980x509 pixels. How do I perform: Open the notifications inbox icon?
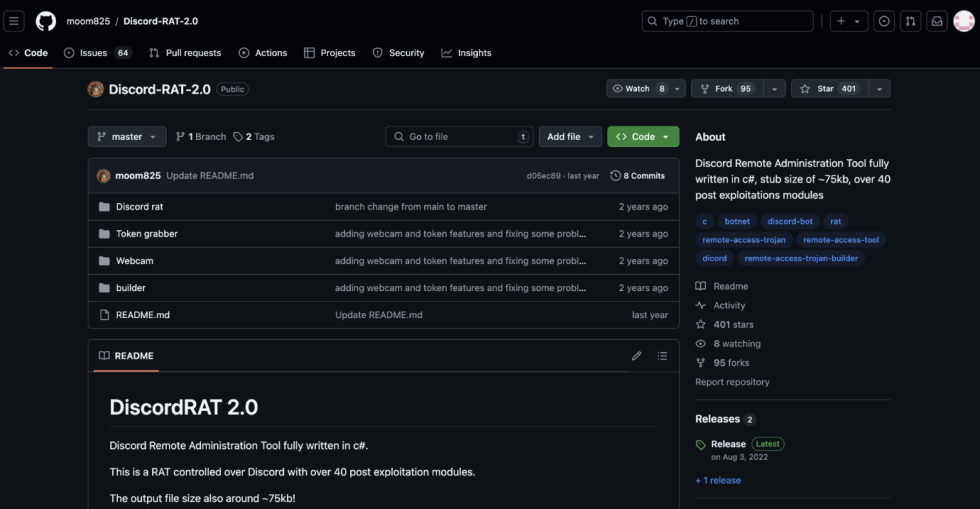937,21
